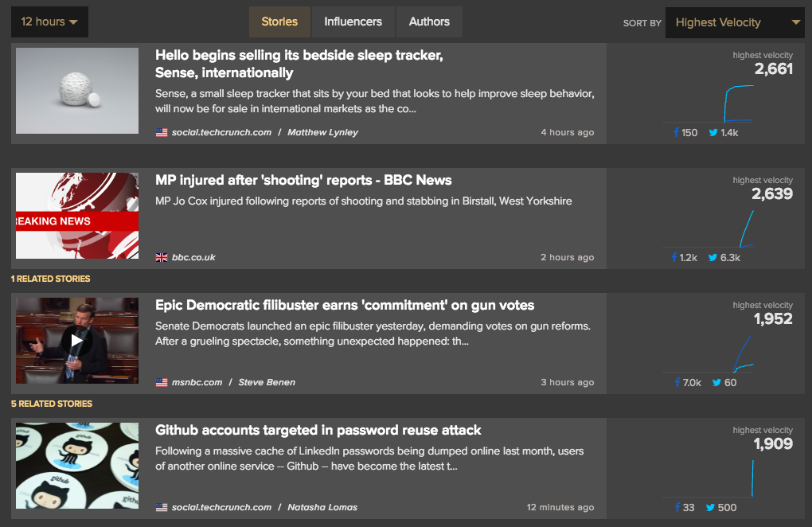
Task: Click US flag icon beside msnbc.com
Action: (162, 383)
